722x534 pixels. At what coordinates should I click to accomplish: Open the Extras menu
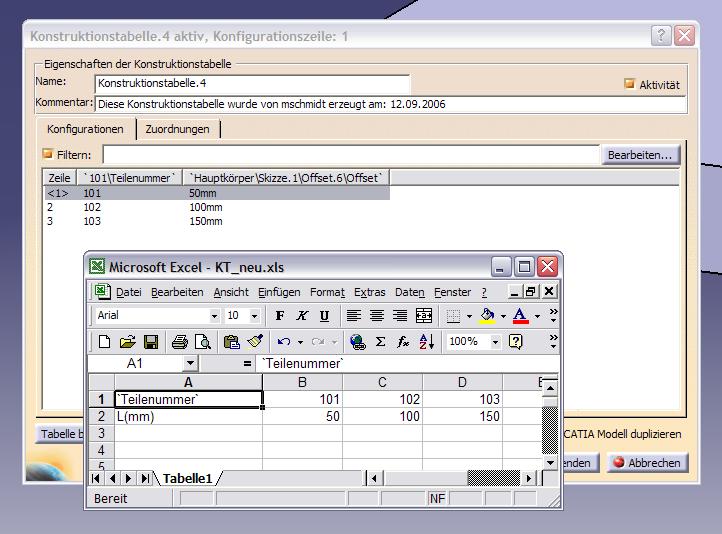coord(369,292)
